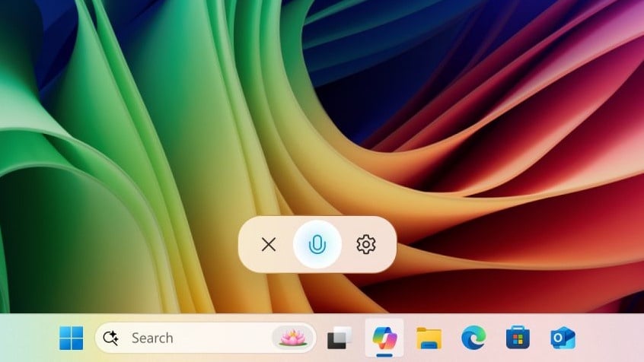Screen dimensions: 644x362
Task: Open File Explorer folder icon
Action: click(x=429, y=338)
